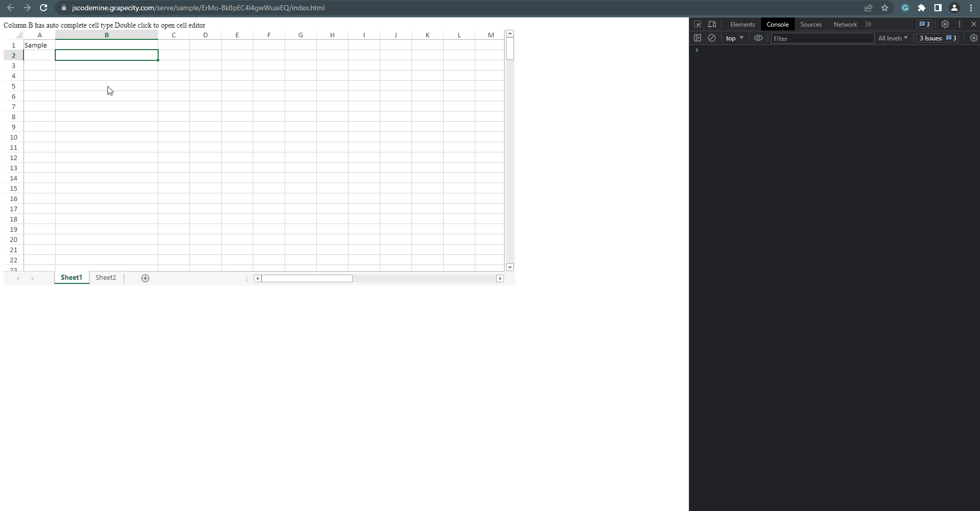Click the horizontal scrollbar thumb
Screen dimensions: 980x511
click(307, 278)
